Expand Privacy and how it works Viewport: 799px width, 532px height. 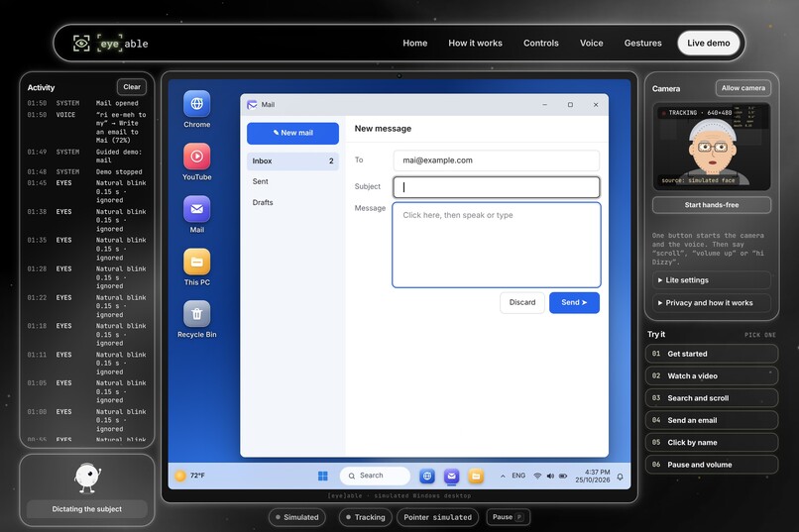click(712, 303)
